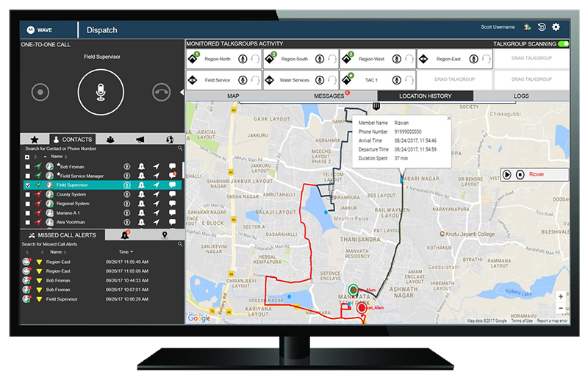Switch to the Messages tab
Screen dimensions: 588x383
329,96
